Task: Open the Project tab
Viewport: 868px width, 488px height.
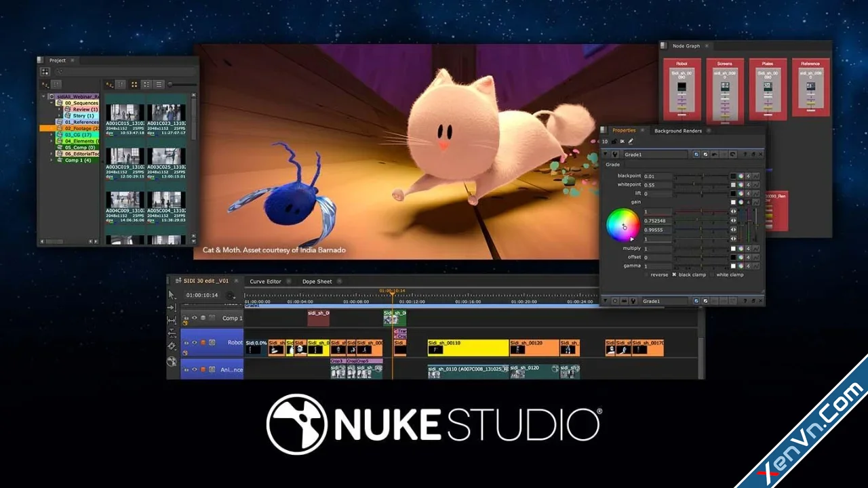Action: (57, 60)
